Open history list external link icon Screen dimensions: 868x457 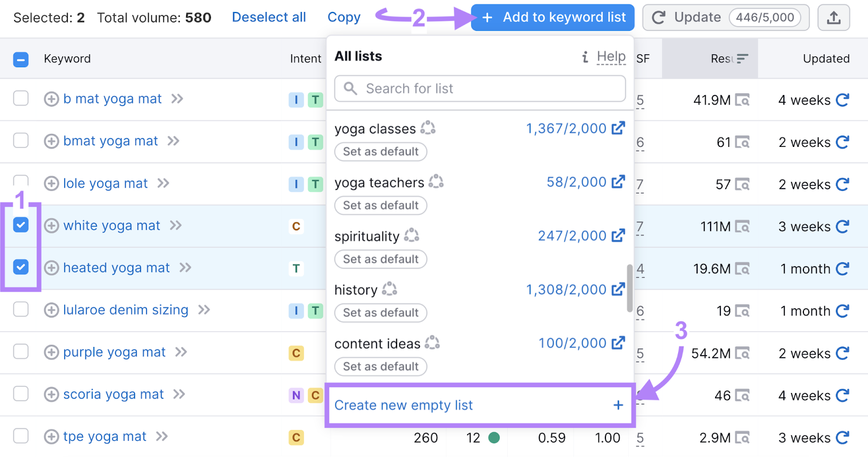[618, 289]
